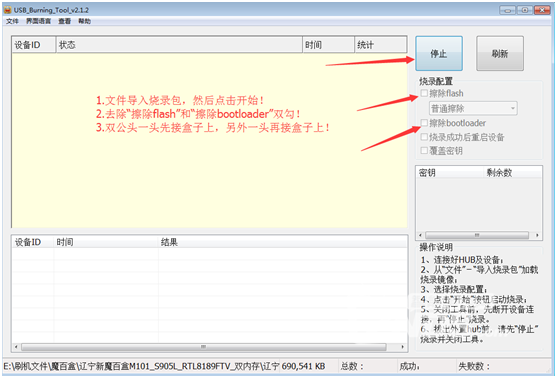The height and width of the screenshot is (378, 557).
Task: Click the 停止 button
Action: pos(439,54)
